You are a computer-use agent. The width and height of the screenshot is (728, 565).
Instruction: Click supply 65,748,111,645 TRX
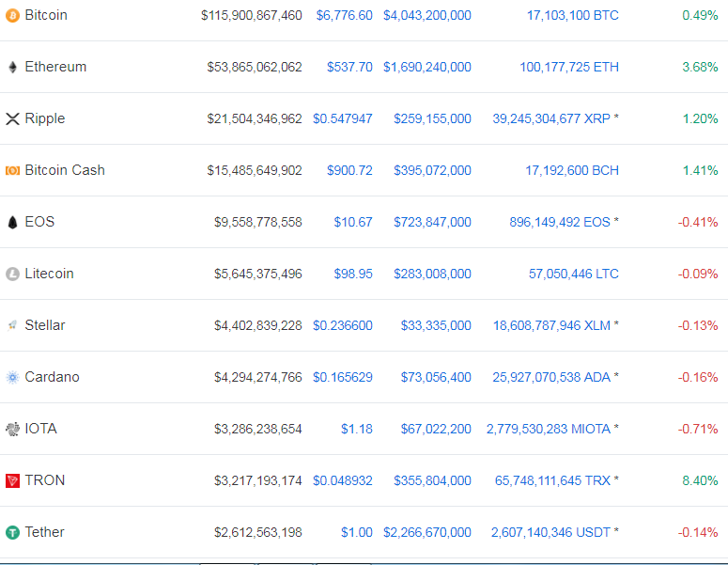click(x=552, y=480)
